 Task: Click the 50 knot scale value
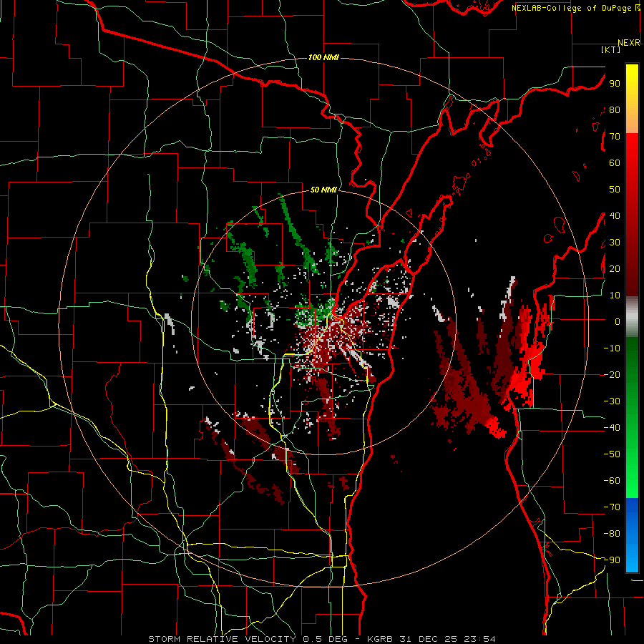[x=615, y=190]
